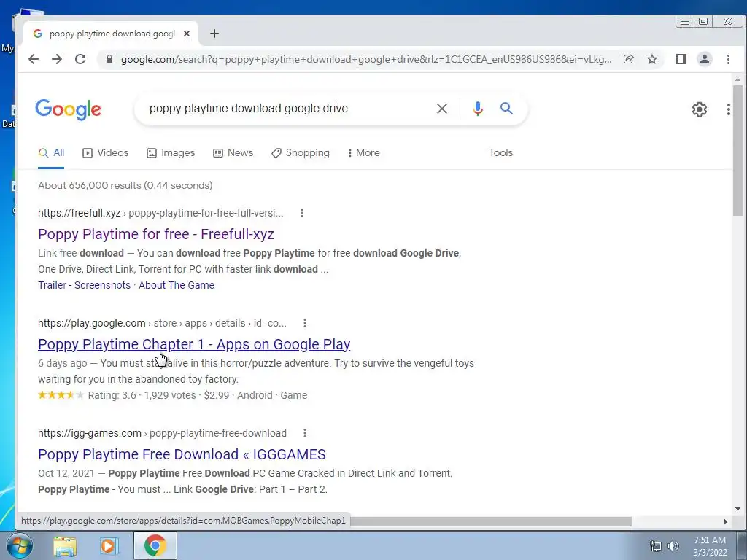
Task: Open Chrome side panel
Action: pyautogui.click(x=681, y=59)
